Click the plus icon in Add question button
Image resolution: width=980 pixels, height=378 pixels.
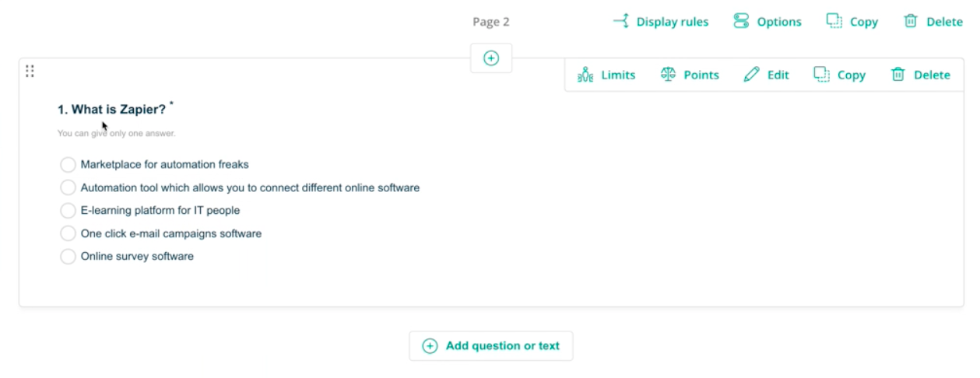coord(430,346)
